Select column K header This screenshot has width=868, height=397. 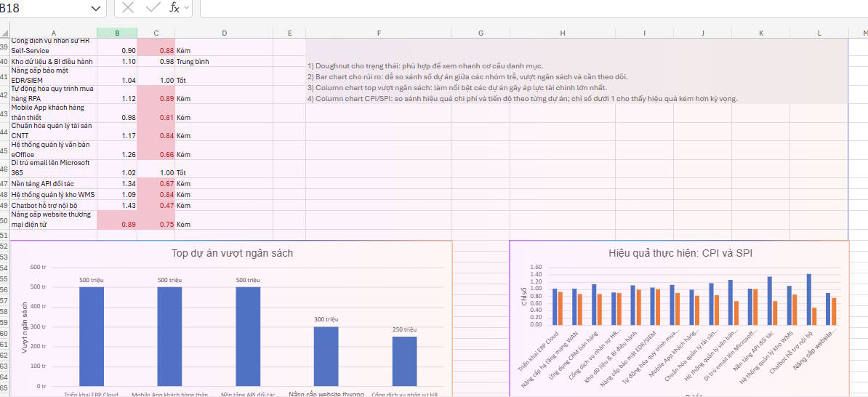(x=761, y=33)
